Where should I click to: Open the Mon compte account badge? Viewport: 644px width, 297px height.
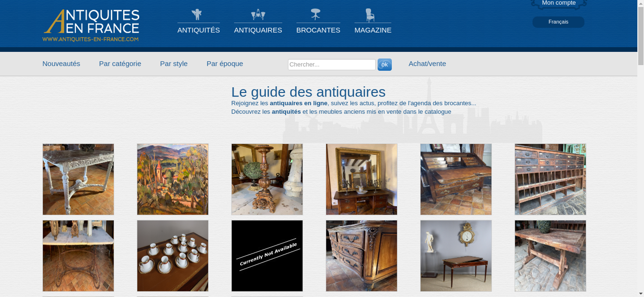coord(559,4)
